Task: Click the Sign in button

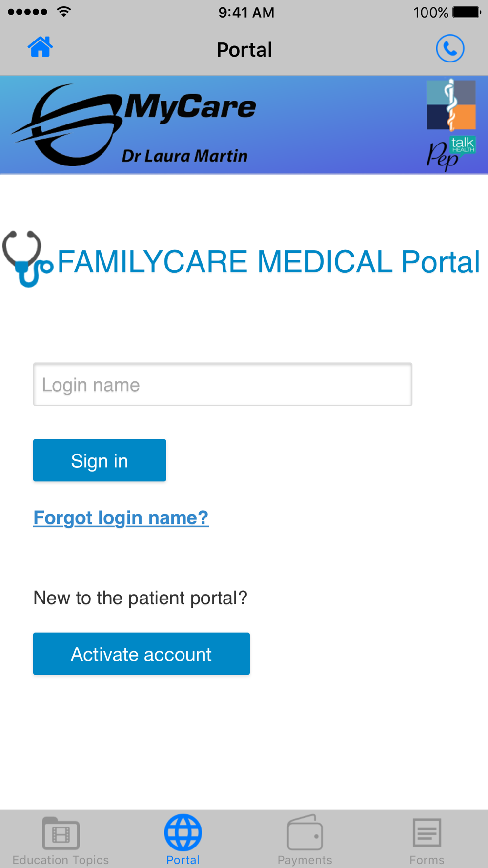Action: pos(100,460)
